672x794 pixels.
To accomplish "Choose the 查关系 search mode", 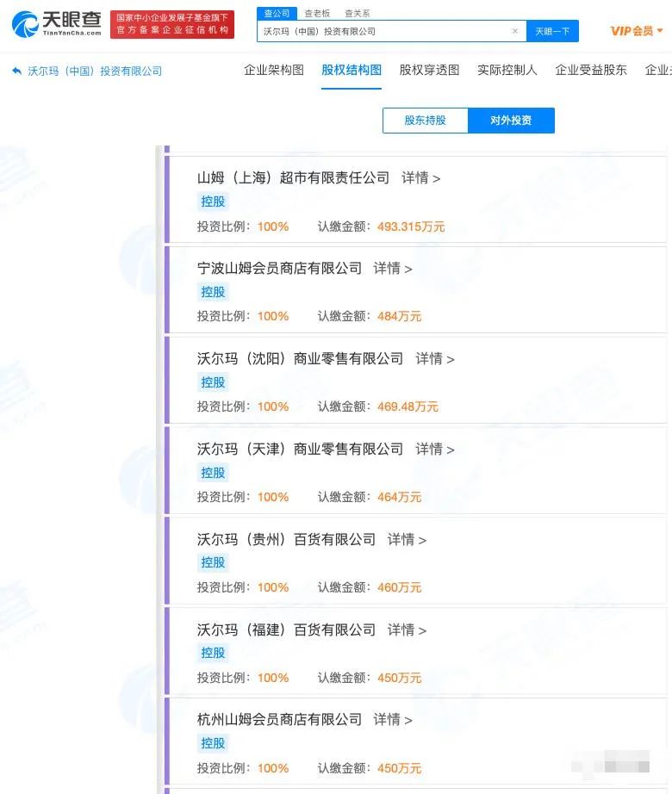I will pos(357,13).
